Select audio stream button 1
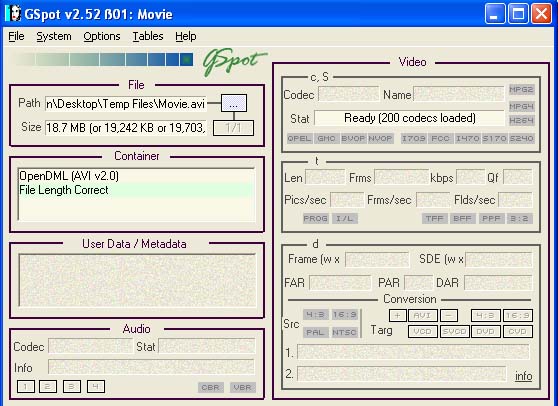Screen dimensions: 558x406 pos(26,386)
